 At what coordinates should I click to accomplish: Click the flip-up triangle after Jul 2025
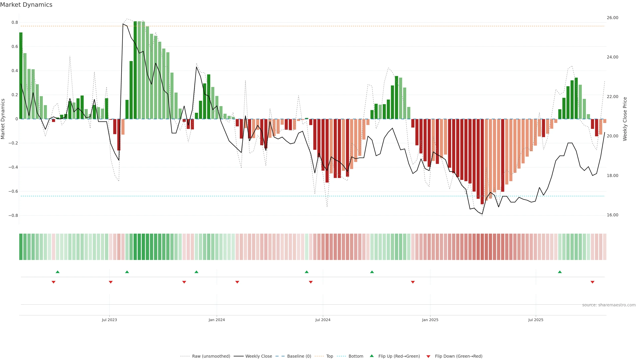click(560, 272)
